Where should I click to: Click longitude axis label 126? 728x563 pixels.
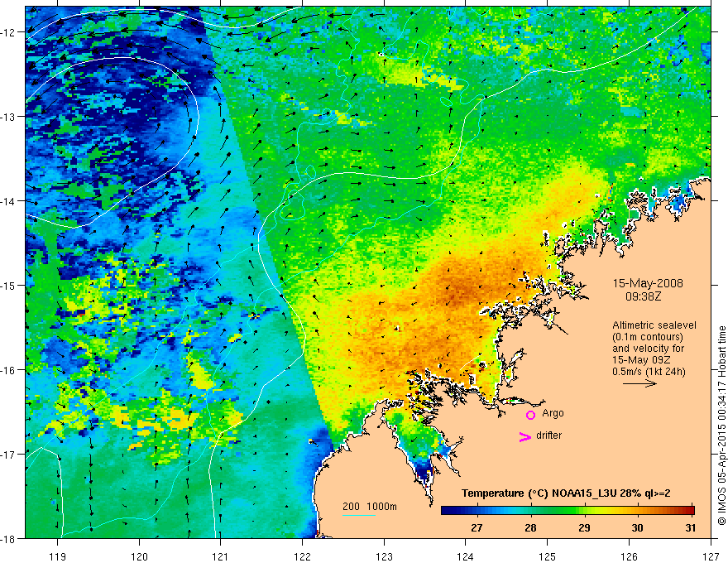pyautogui.click(x=629, y=556)
